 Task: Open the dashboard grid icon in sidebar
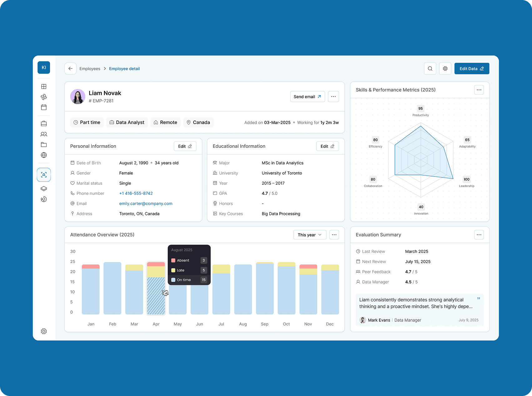[x=44, y=87]
